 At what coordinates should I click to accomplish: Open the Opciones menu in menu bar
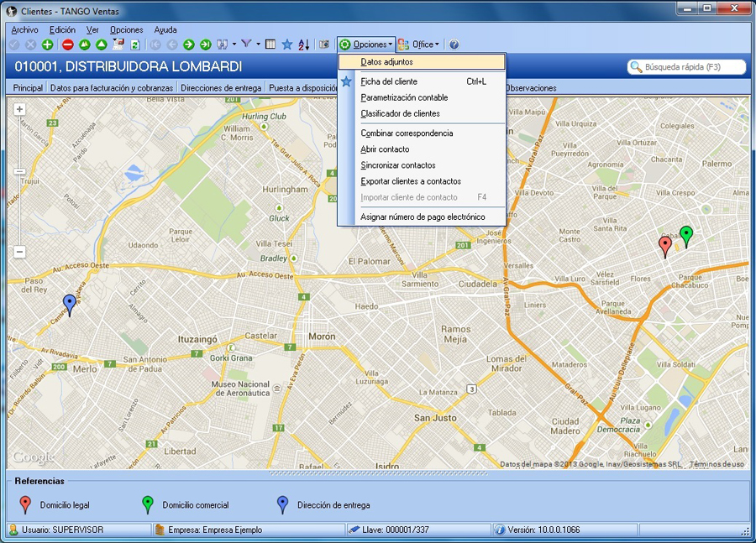point(126,30)
